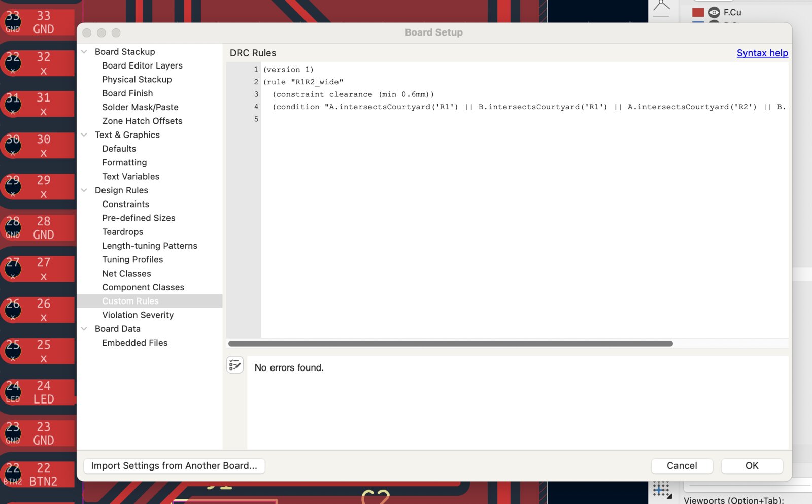Click Import Settings from Another Board button
This screenshot has height=504, width=812.
174,466
